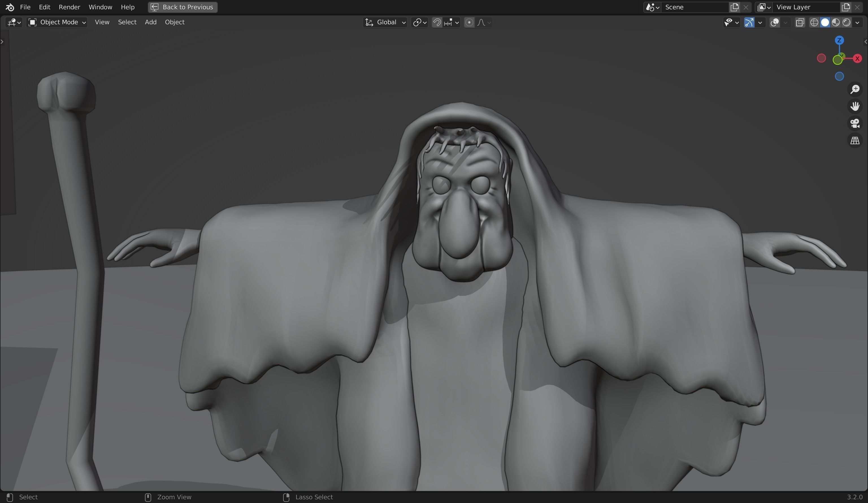Click the blue Z axis gizmo
The image size is (868, 503).
[839, 40]
